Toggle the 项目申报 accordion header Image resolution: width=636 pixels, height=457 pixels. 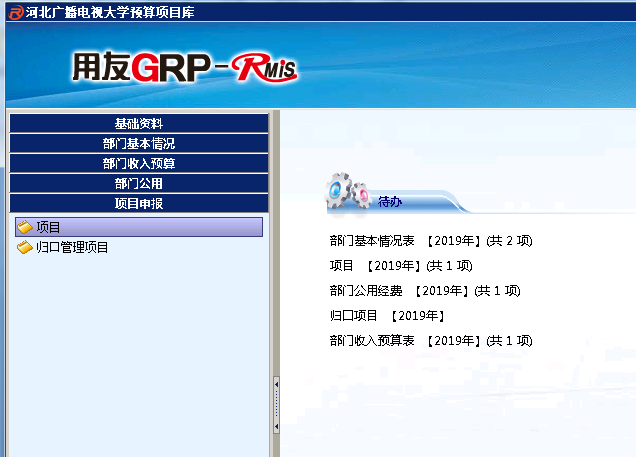click(x=138, y=204)
